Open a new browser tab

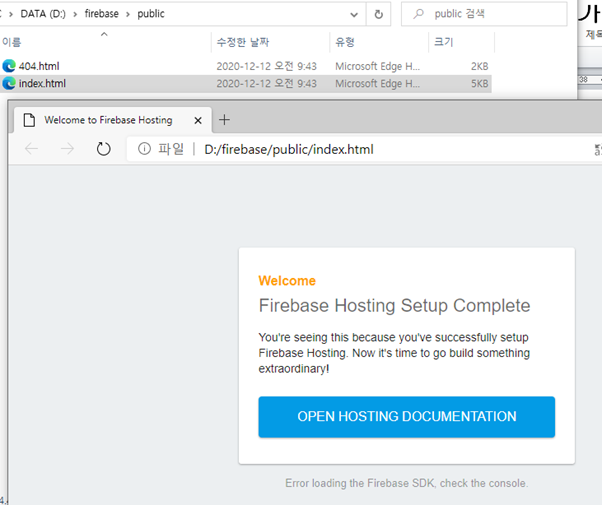point(224,120)
